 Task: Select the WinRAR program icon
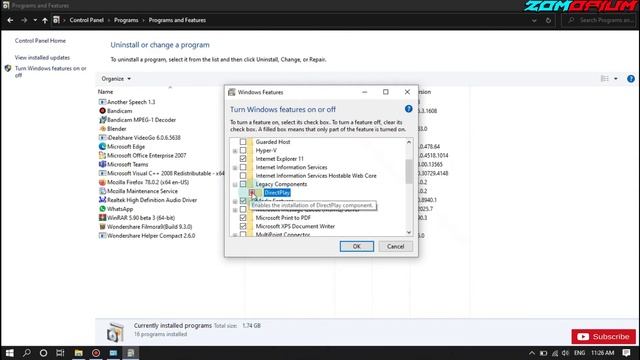(102, 218)
